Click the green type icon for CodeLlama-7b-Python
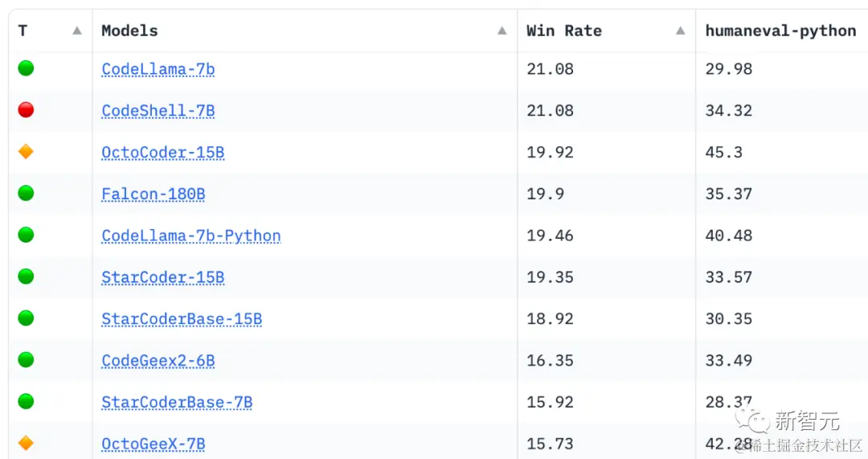 tap(26, 235)
